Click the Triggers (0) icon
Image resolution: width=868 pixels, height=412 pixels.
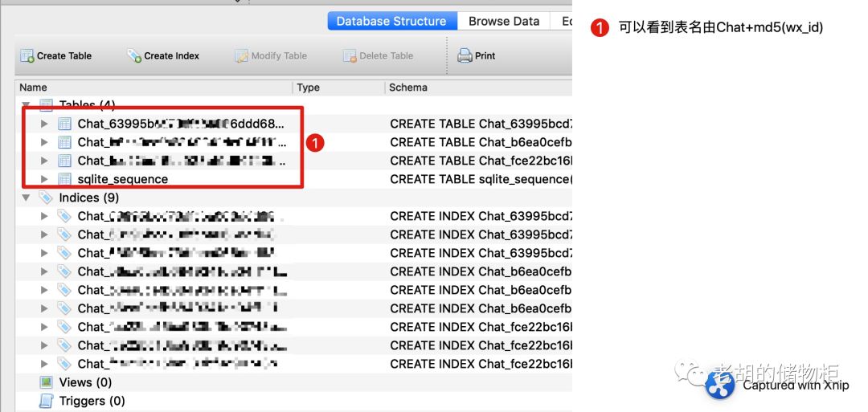tap(47, 401)
